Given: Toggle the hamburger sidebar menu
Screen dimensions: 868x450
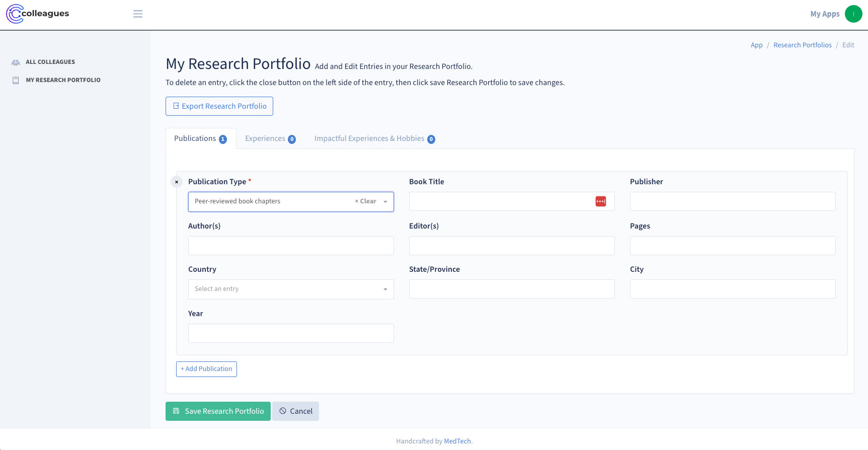Looking at the screenshot, I should click(x=138, y=14).
